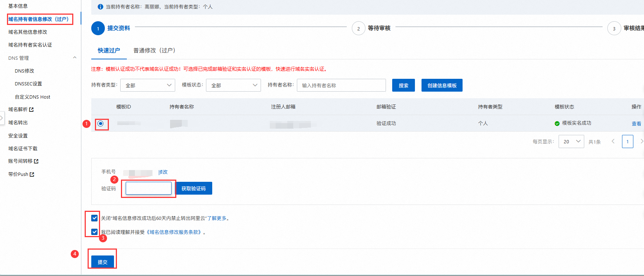This screenshot has height=276, width=644.
Task: Switch to the 快速过户 tab
Action: click(109, 51)
